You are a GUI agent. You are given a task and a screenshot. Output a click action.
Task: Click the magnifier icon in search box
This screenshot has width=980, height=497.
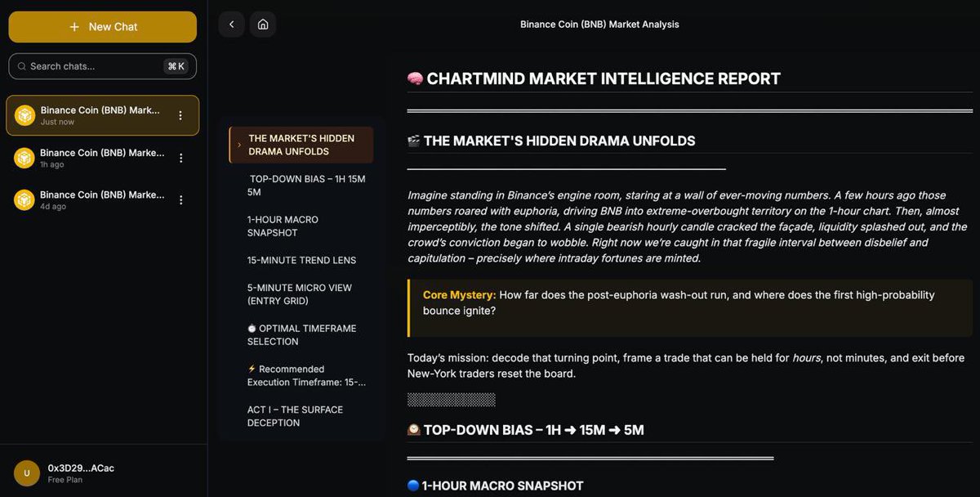coord(22,66)
